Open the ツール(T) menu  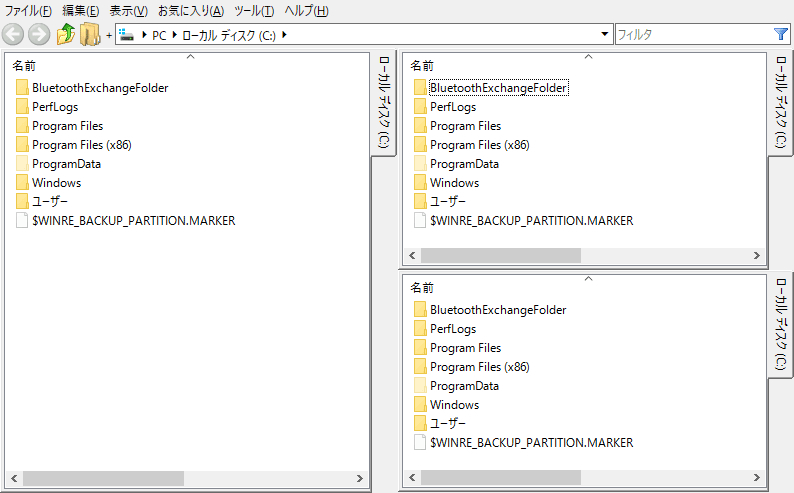254,11
